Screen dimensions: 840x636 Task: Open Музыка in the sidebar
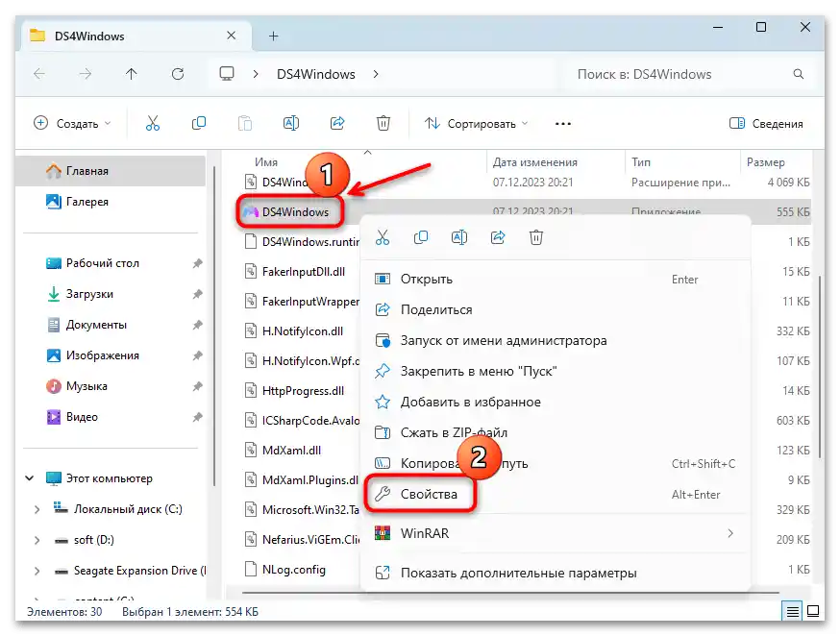tap(111, 386)
